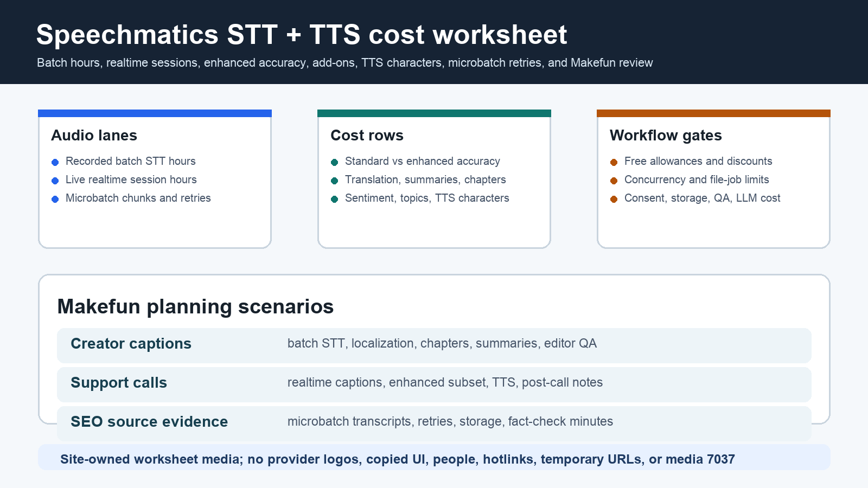The image size is (868, 488).
Task: Click batch STT, localization, chapters description
Action: pos(442,343)
